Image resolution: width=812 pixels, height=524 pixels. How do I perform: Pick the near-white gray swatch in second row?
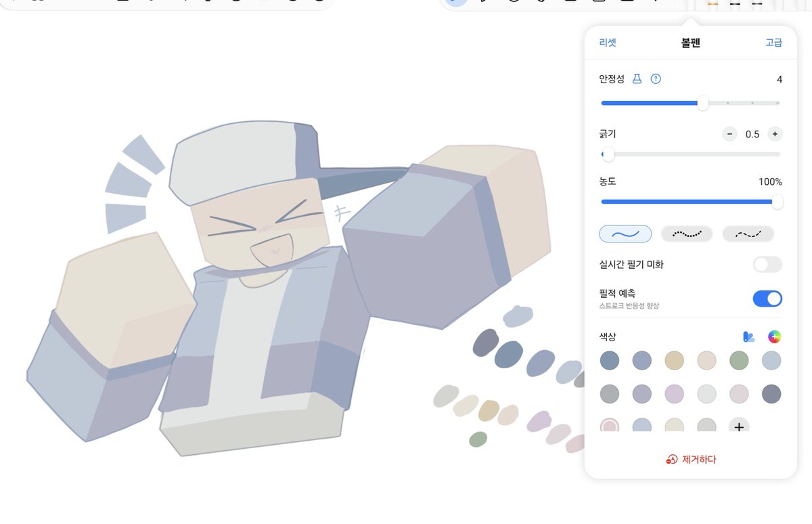pyautogui.click(x=706, y=394)
